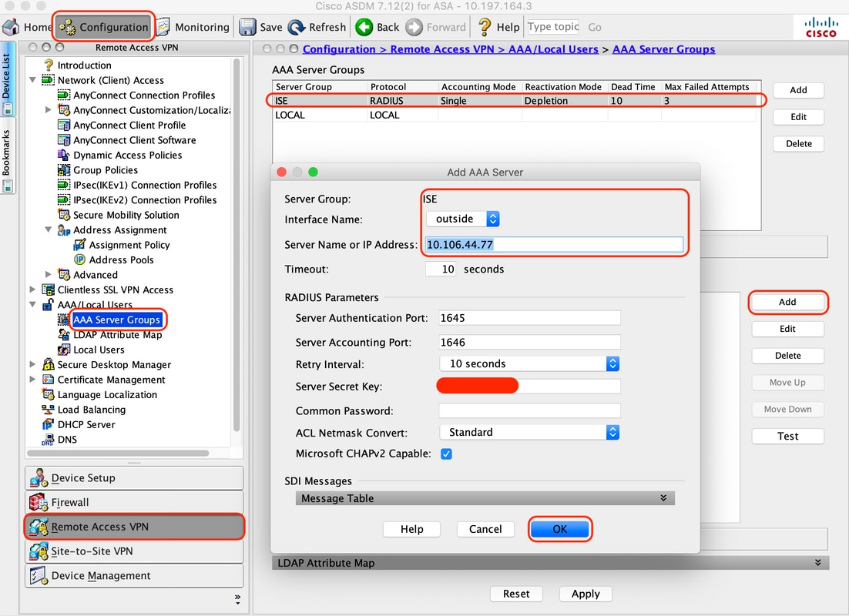Click AAA Server Groups breadcrumb link
Viewport: 849px width, 616px height.
tap(664, 49)
